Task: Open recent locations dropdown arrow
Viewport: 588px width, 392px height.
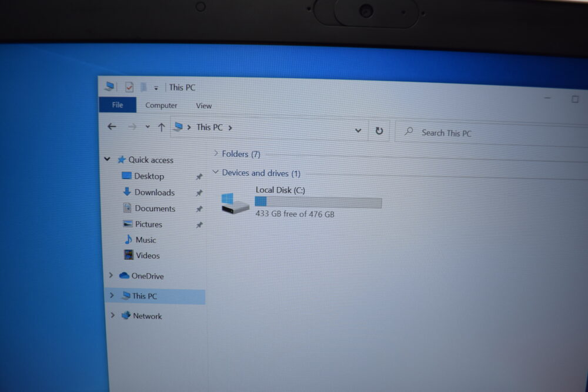Action: coord(148,127)
